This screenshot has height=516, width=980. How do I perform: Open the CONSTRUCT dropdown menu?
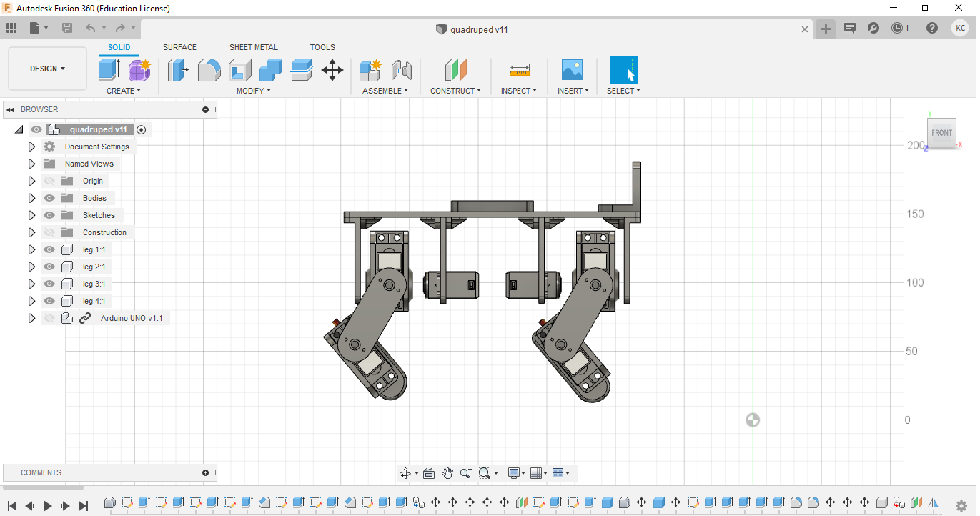pyautogui.click(x=455, y=91)
